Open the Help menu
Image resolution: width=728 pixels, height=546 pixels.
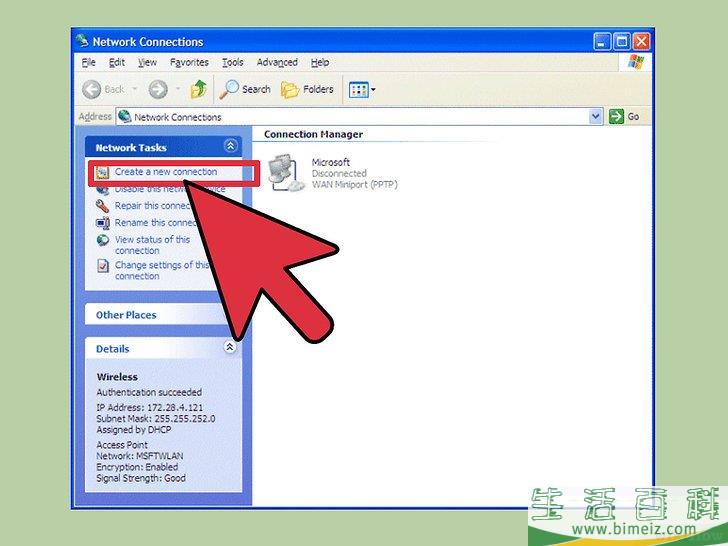pos(320,62)
